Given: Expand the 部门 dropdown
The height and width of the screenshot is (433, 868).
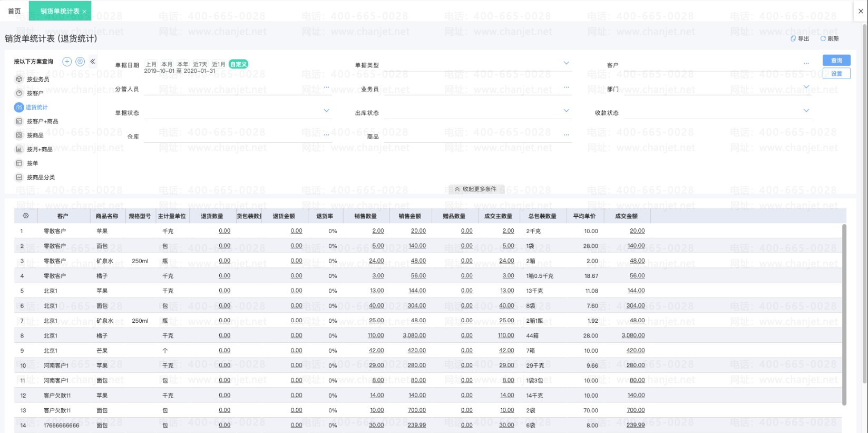Looking at the screenshot, I should pos(806,86).
